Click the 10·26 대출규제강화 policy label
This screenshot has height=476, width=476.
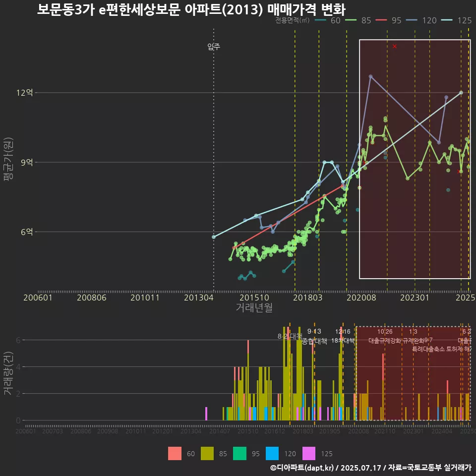(385, 336)
